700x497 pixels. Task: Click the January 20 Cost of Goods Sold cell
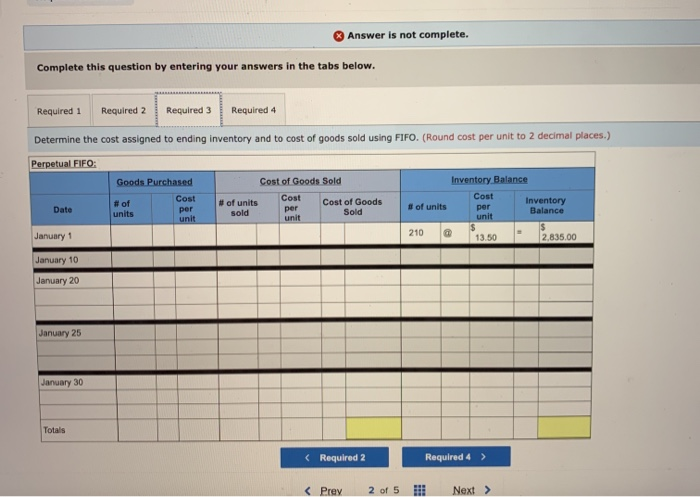coord(373,279)
